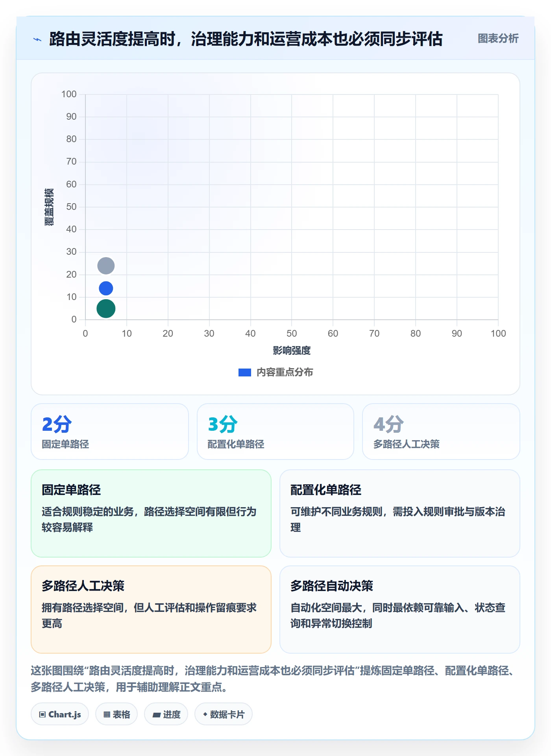Select the 多路径自动决策 description card
Image resolution: width=551 pixels, height=756 pixels.
pos(400,610)
